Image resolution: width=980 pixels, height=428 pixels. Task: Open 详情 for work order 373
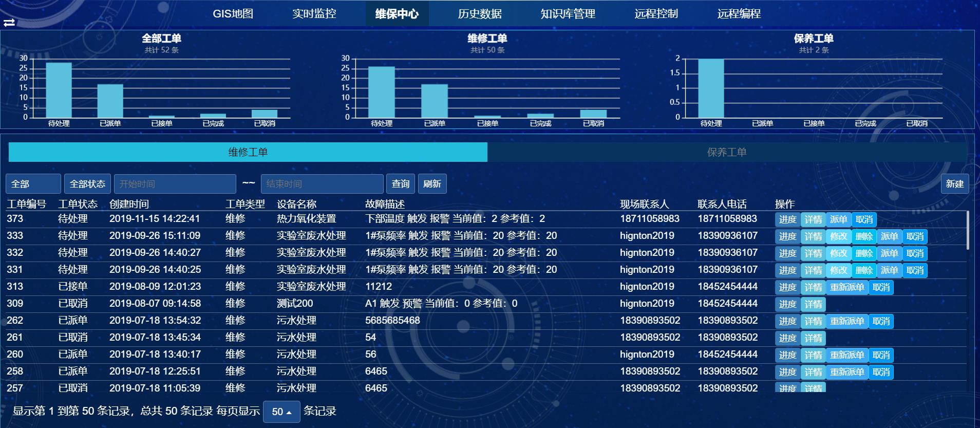coord(813,219)
